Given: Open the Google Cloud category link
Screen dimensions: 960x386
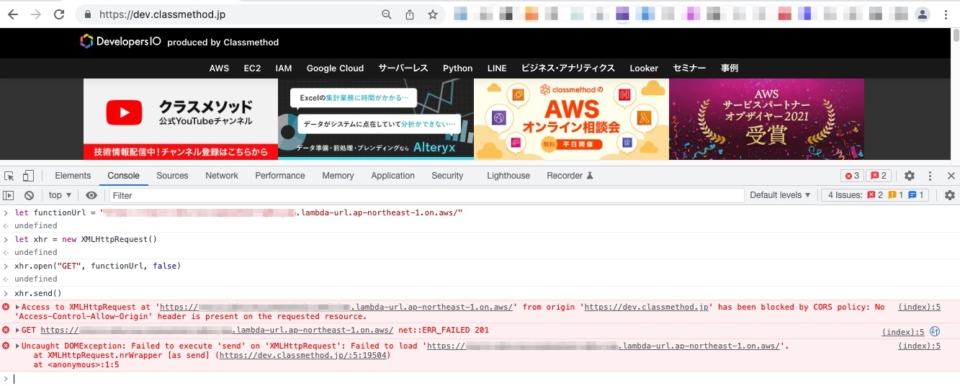Looking at the screenshot, I should point(335,69).
